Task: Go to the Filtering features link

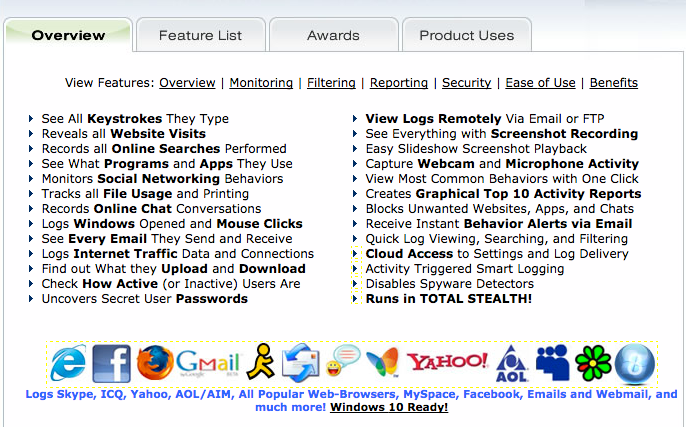Action: pyautogui.click(x=331, y=83)
